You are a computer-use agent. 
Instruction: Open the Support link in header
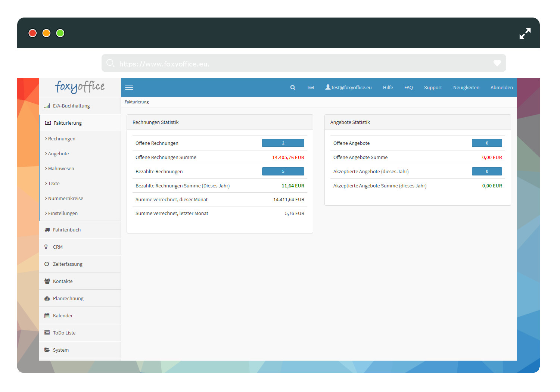click(433, 88)
